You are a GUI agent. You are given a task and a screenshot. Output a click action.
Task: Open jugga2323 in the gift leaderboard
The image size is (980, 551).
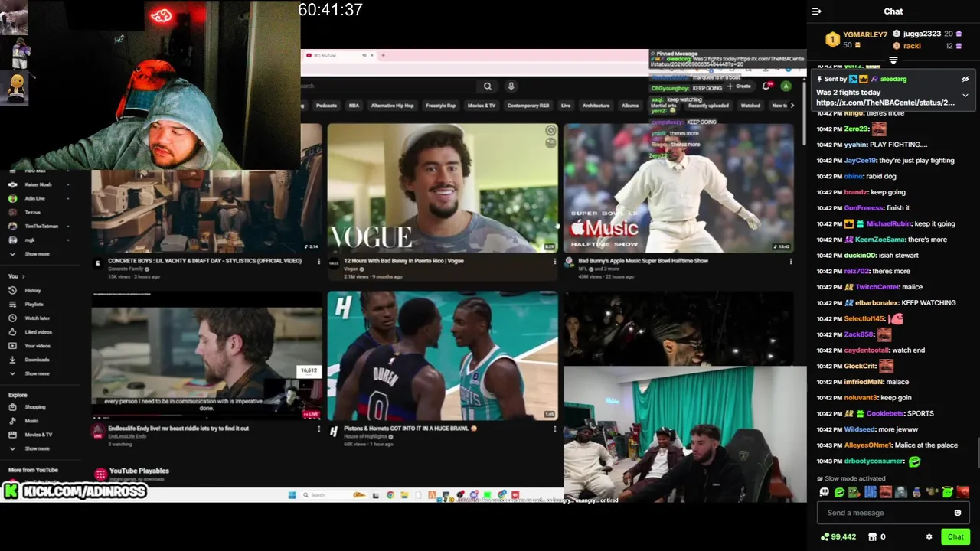(922, 34)
